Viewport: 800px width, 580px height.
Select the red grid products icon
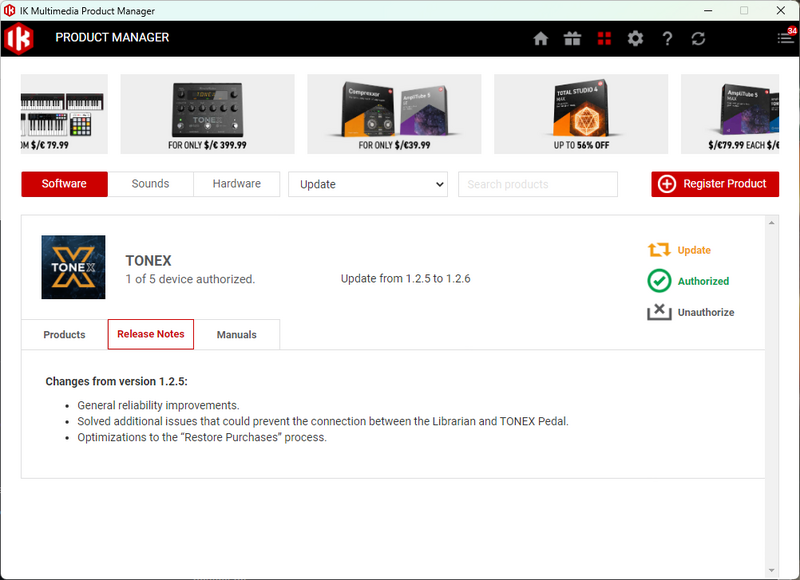[604, 38]
